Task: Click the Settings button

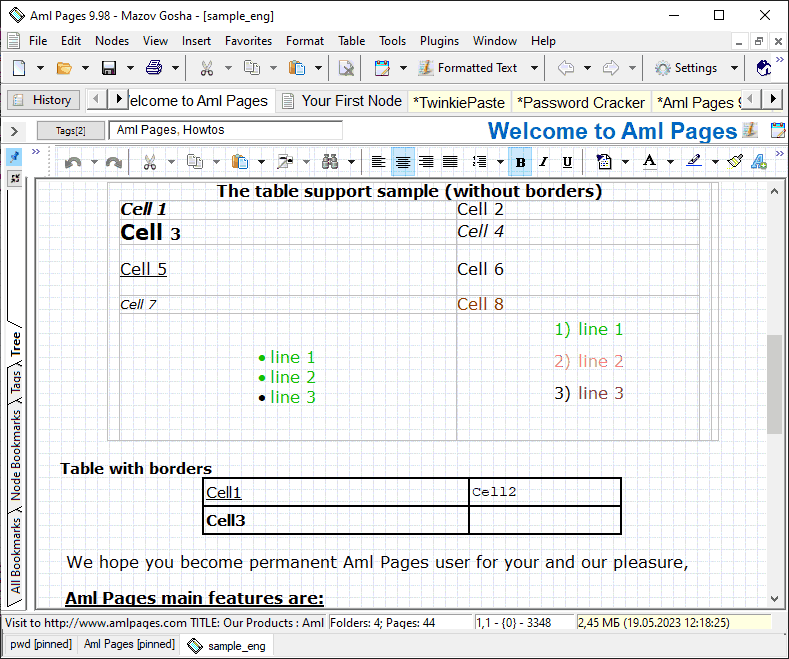Action: (x=686, y=67)
